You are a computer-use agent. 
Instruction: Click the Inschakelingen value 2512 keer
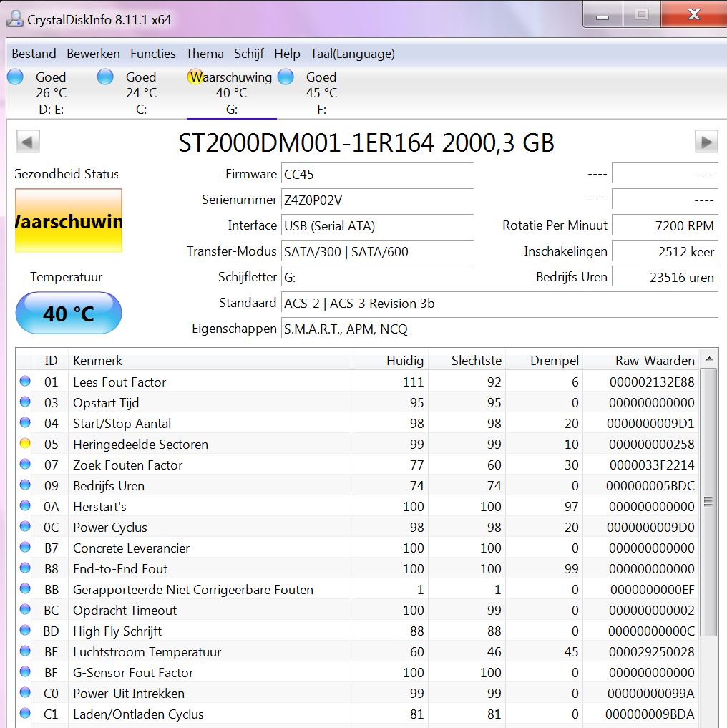665,252
